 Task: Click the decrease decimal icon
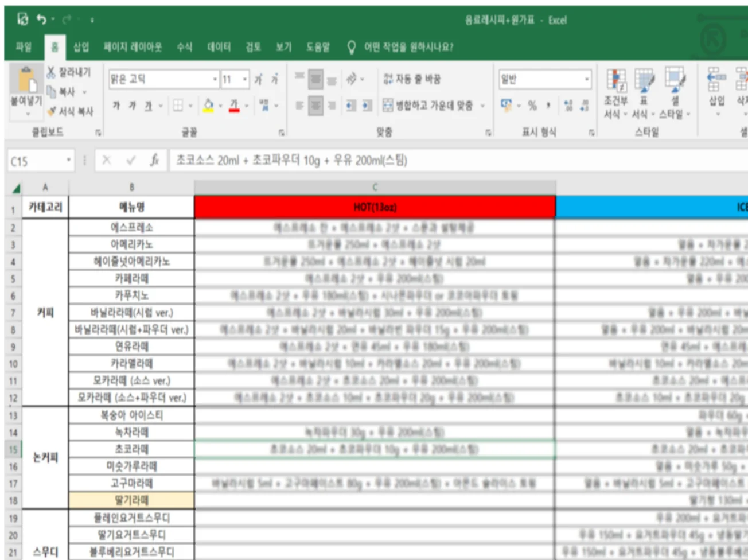pyautogui.click(x=585, y=106)
